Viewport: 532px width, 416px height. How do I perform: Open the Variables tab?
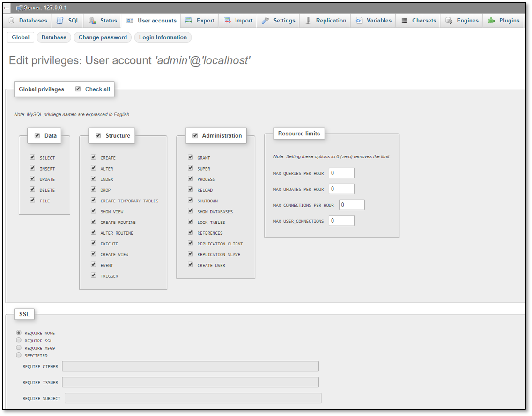tap(374, 21)
